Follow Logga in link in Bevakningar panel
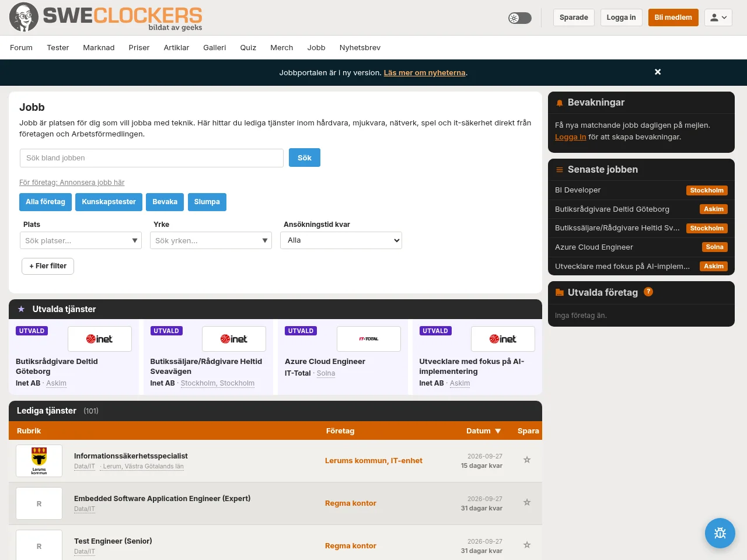747x560 pixels. 570,137
